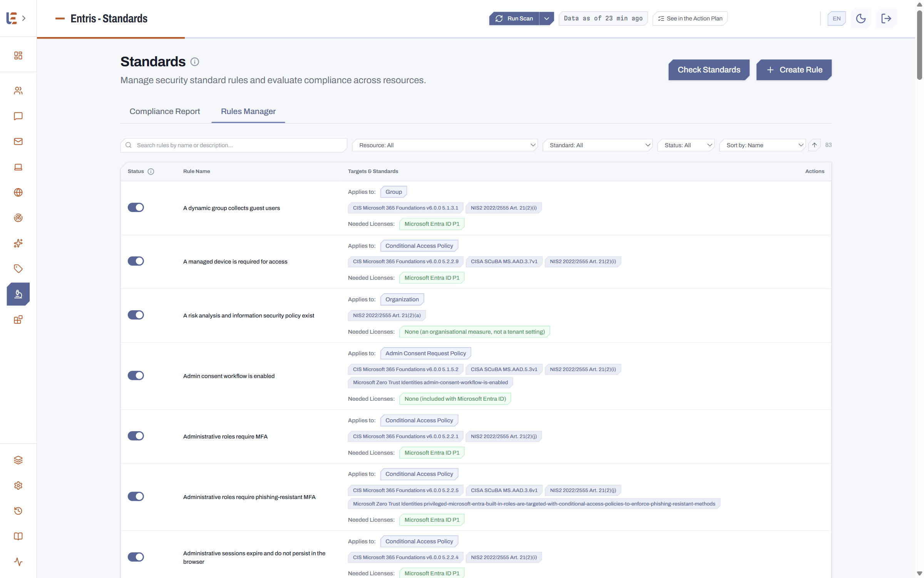Click the page vertical scrollbar thumb
Image resolution: width=924 pixels, height=578 pixels.
pyautogui.click(x=919, y=44)
